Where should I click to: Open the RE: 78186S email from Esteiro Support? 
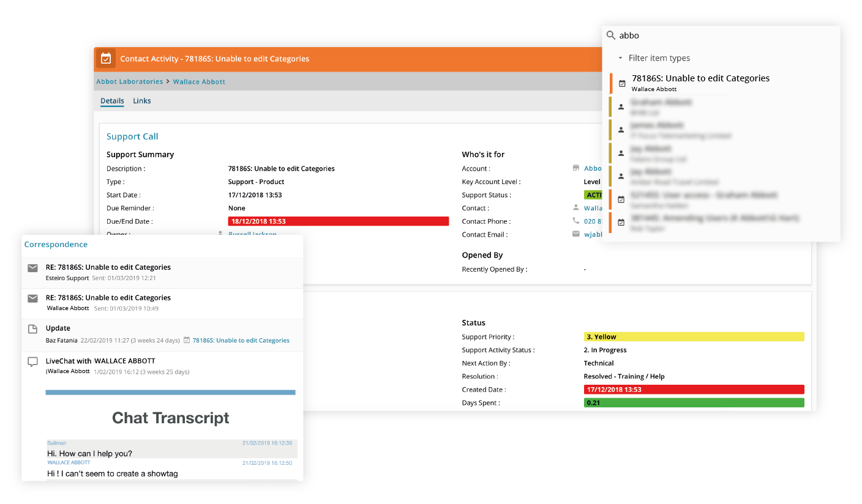click(x=162, y=272)
